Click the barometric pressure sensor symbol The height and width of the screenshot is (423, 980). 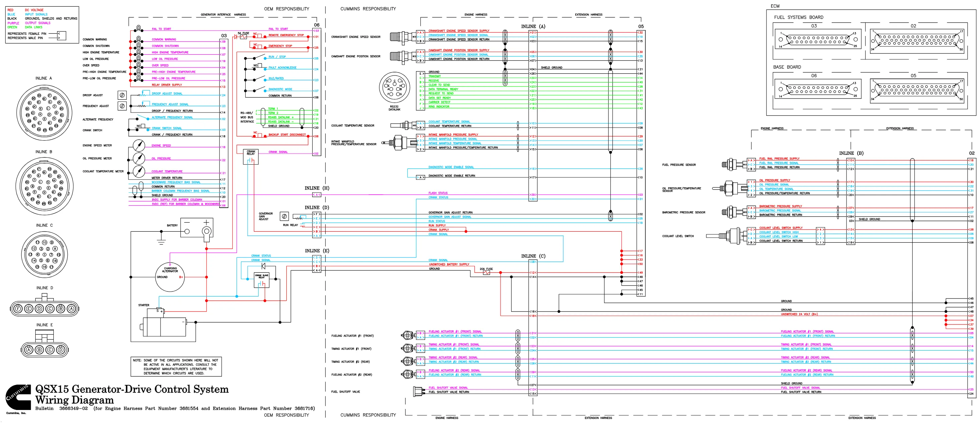click(x=734, y=212)
